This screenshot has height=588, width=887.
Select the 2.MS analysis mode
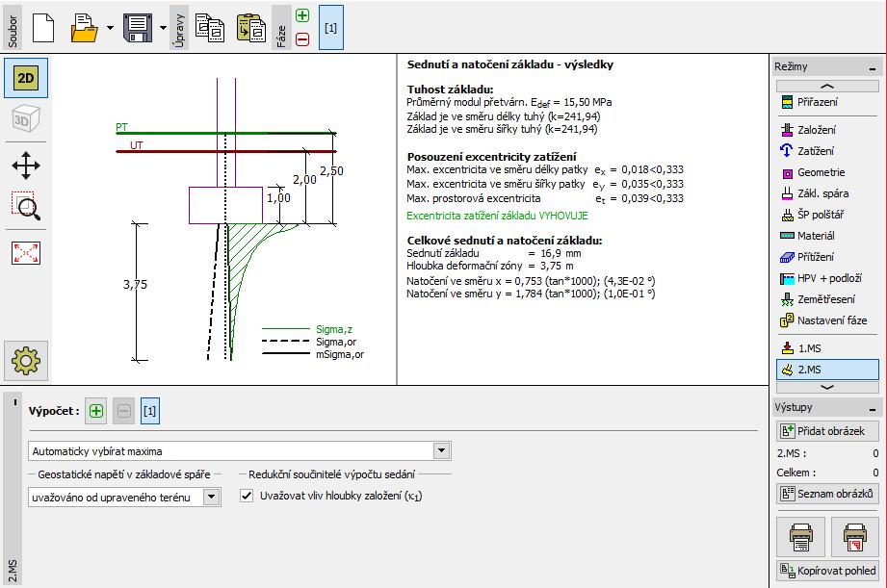[827, 370]
